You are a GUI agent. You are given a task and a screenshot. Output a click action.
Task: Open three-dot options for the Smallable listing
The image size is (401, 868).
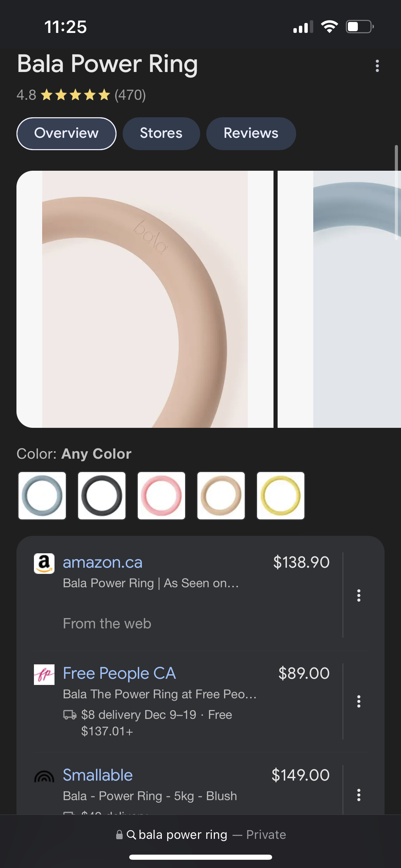pyautogui.click(x=359, y=795)
